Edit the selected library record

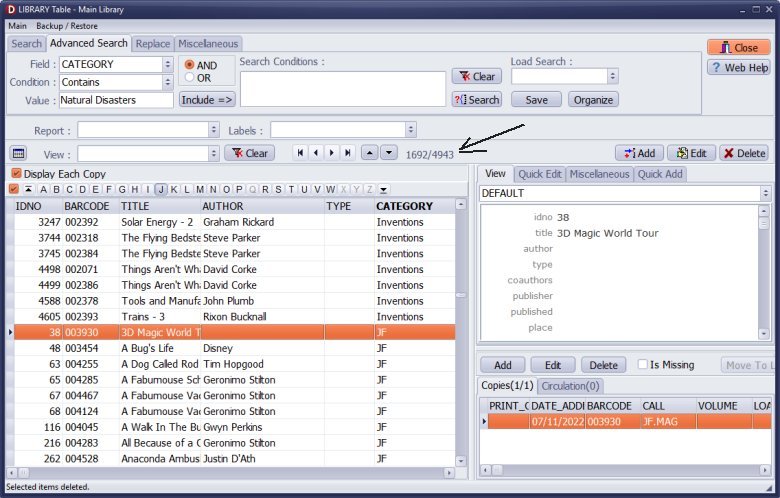tap(691, 153)
